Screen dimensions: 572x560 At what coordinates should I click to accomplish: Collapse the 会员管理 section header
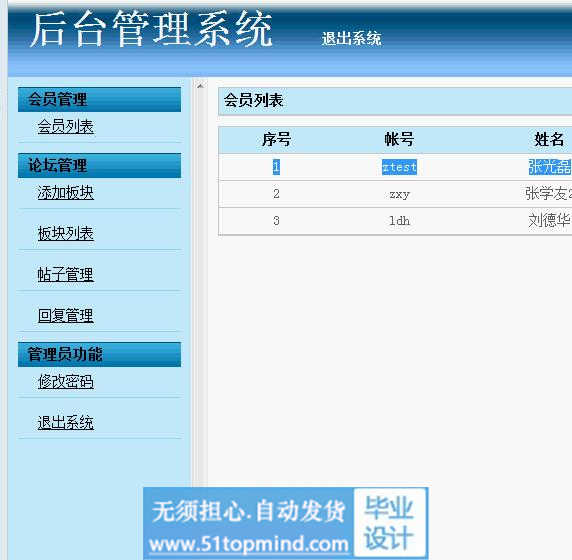click(99, 99)
